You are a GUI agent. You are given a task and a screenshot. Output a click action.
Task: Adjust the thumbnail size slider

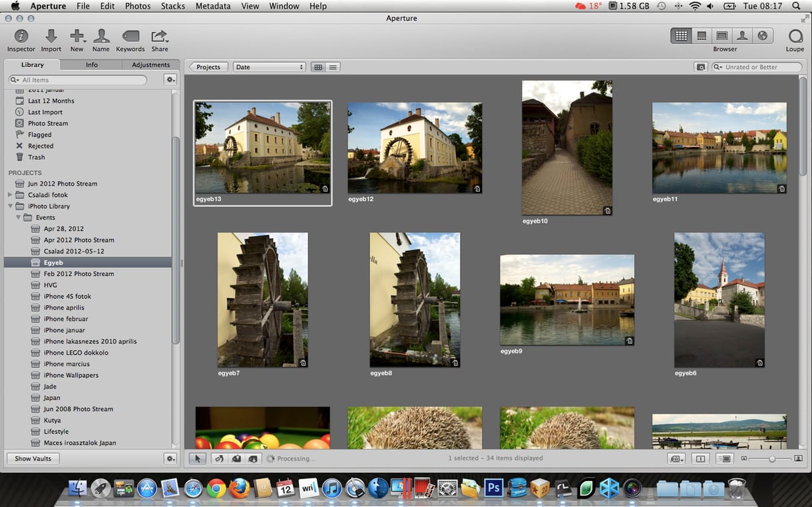tap(771, 458)
